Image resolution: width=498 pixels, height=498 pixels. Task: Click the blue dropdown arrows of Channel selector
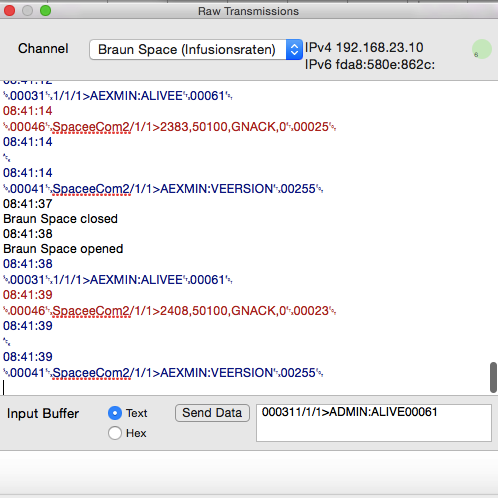(x=294, y=50)
